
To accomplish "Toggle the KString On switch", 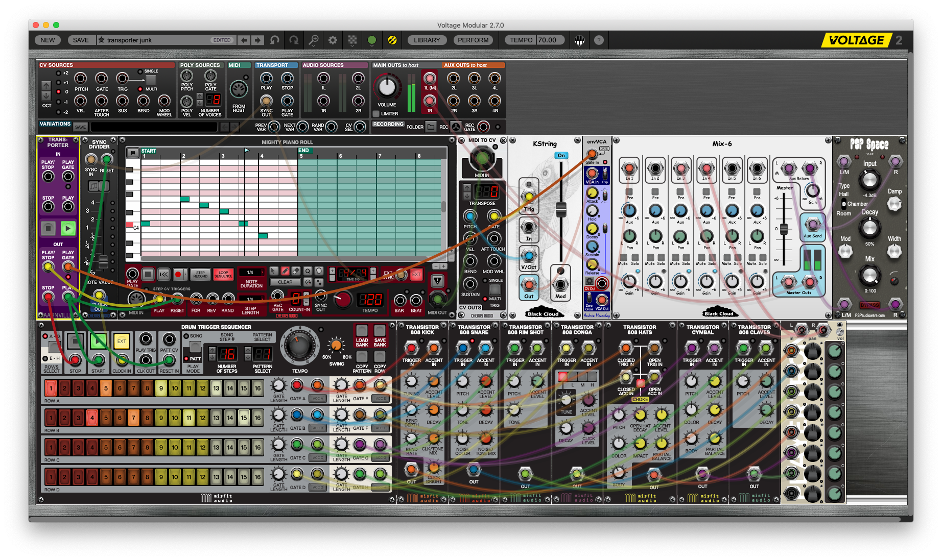I will 561,155.
